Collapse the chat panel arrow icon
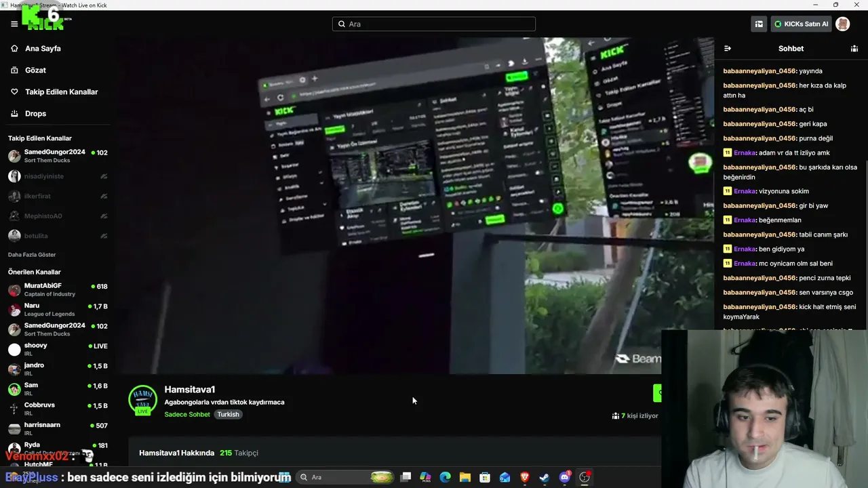868x488 pixels. coord(727,49)
